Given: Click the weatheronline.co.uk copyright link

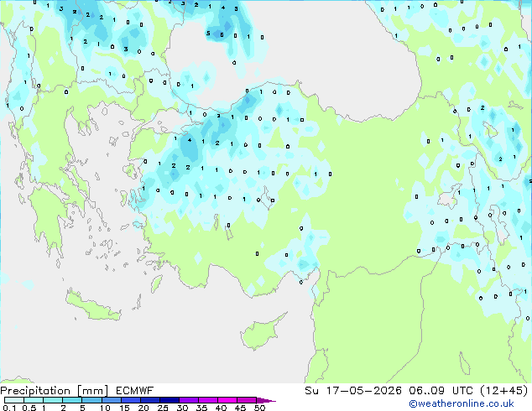Looking at the screenshot, I should tap(462, 403).
